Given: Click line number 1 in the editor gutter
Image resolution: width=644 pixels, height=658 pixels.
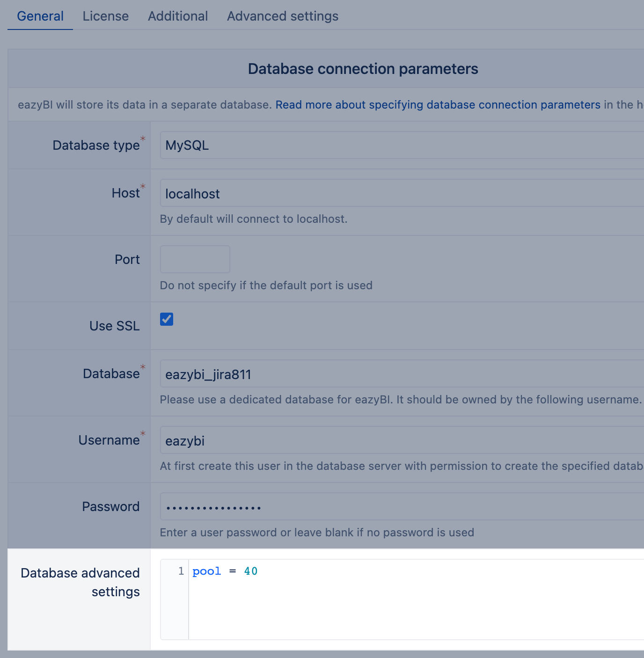Looking at the screenshot, I should tap(181, 571).
